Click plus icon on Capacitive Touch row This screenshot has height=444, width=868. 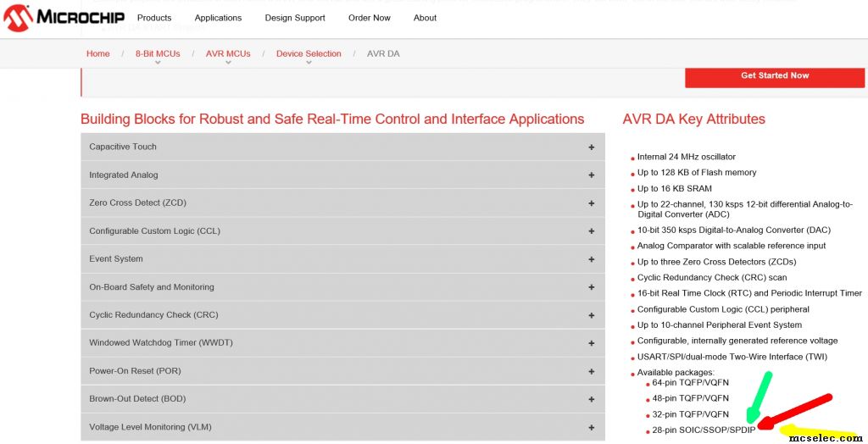[591, 147]
